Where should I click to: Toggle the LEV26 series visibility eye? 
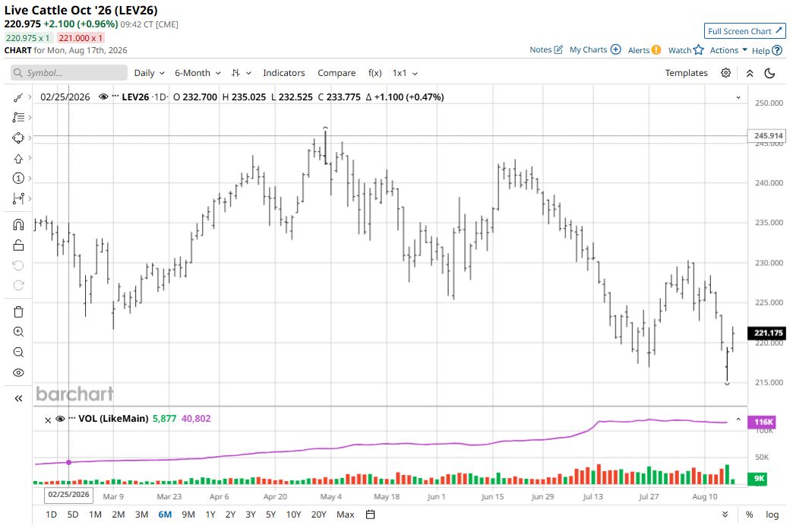(103, 97)
